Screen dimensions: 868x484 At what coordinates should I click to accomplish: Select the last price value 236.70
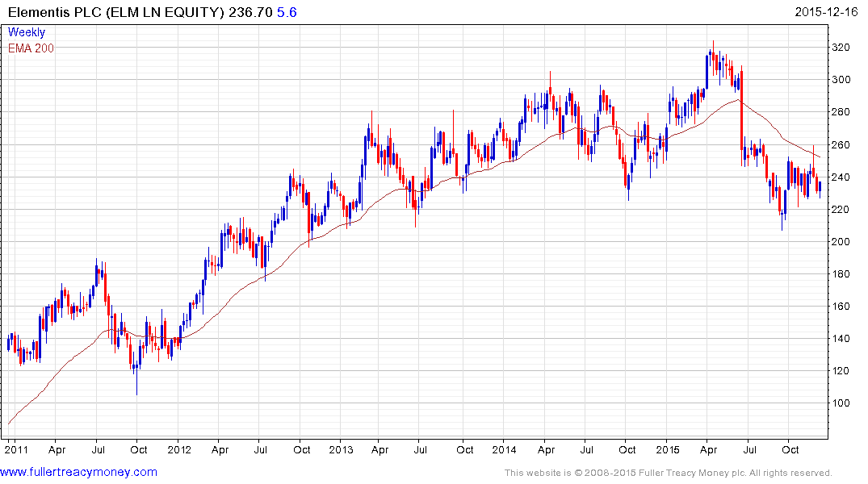250,12
